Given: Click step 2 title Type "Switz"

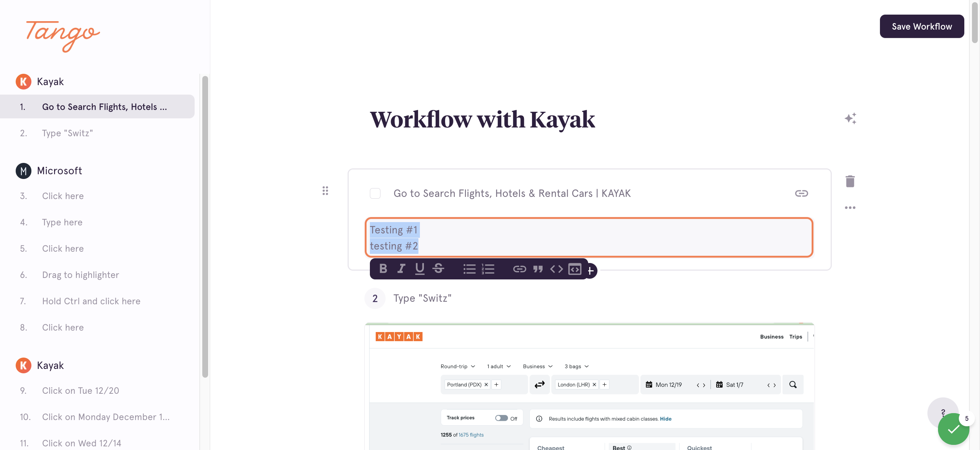Looking at the screenshot, I should [x=422, y=298].
